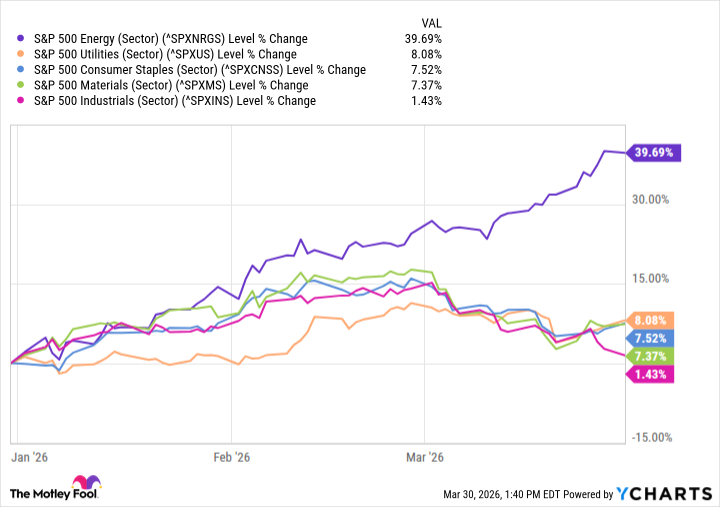This screenshot has height=507, width=720.
Task: Click the green Materials sector legend dot
Action: tap(22, 85)
